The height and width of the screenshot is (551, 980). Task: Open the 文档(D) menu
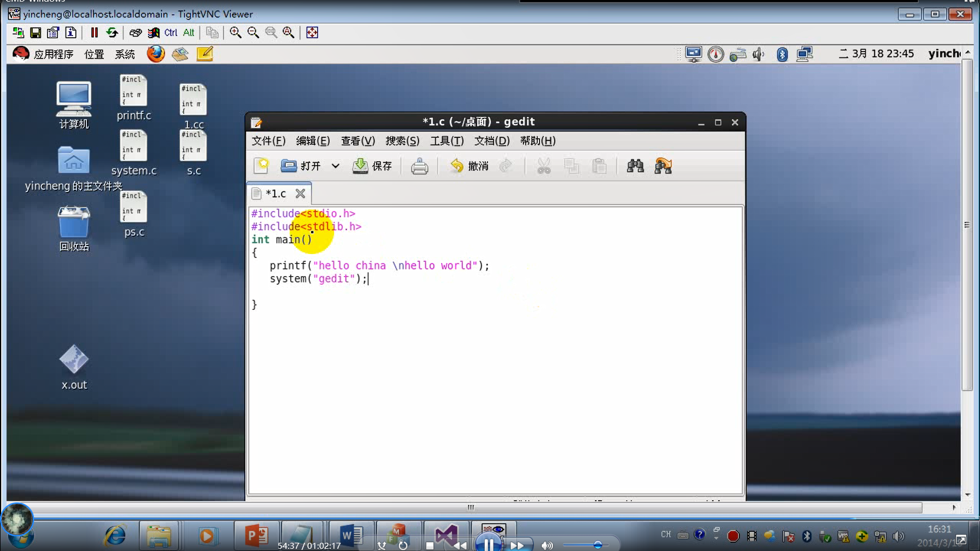tap(491, 141)
